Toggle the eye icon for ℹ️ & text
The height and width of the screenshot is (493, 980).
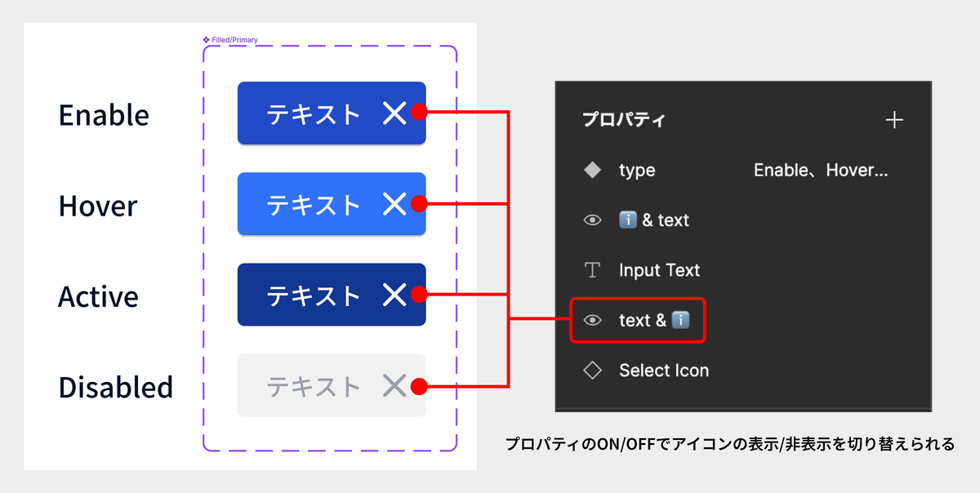click(x=593, y=220)
